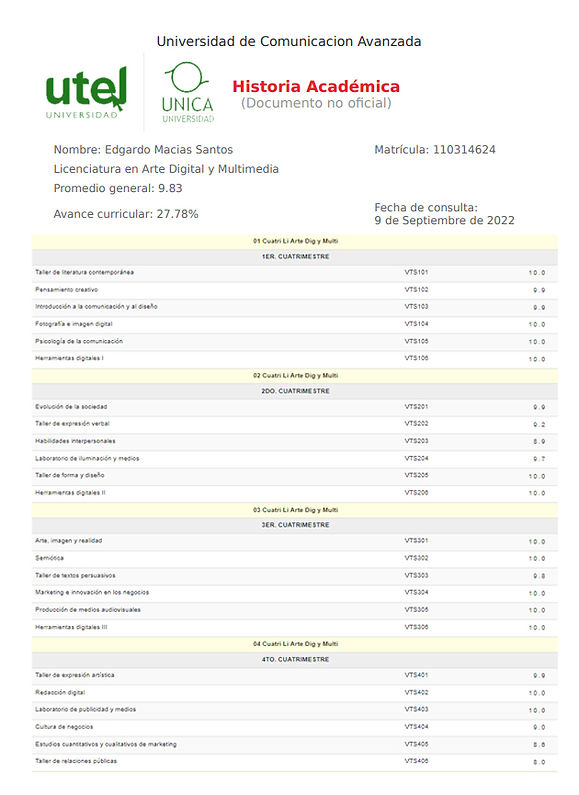Click course code VTS403

[416, 710]
